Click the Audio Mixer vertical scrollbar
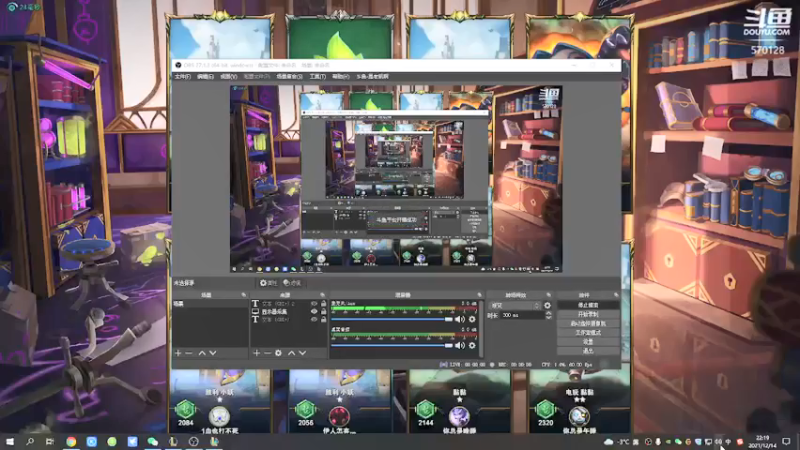Screen dimensions: 800x450 481,328
